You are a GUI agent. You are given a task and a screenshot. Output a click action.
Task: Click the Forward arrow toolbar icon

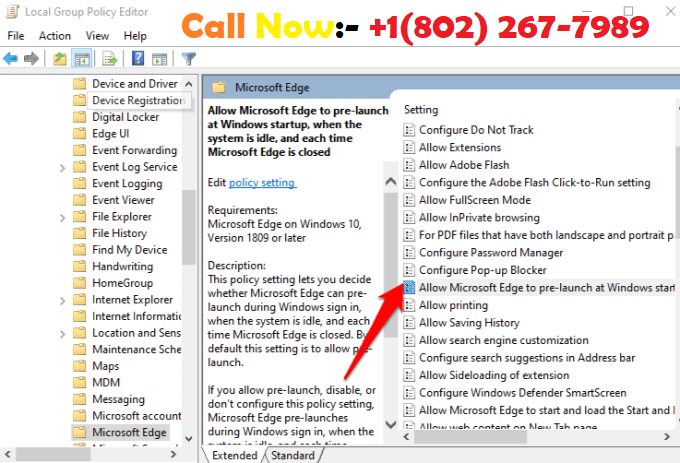31,59
